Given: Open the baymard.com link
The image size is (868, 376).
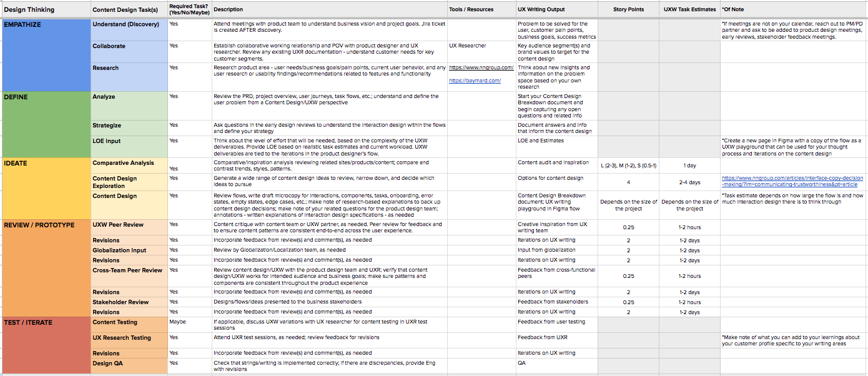Looking at the screenshot, I should tap(475, 81).
